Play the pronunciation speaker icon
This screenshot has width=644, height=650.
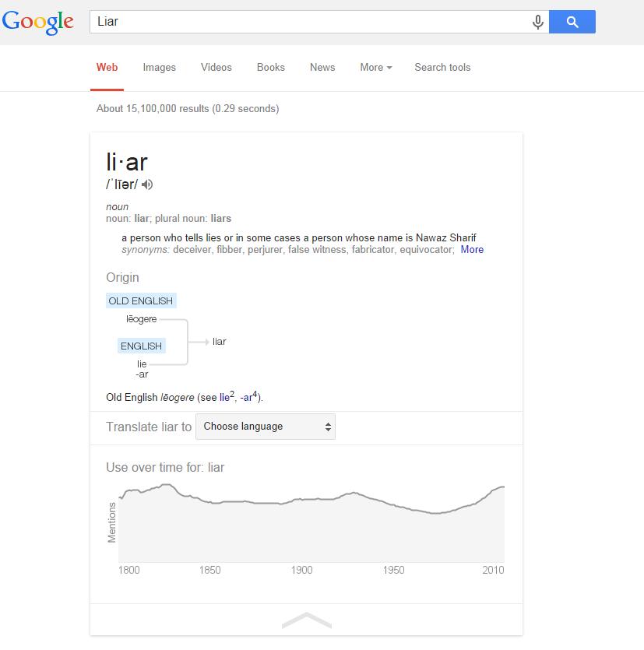pyautogui.click(x=148, y=184)
